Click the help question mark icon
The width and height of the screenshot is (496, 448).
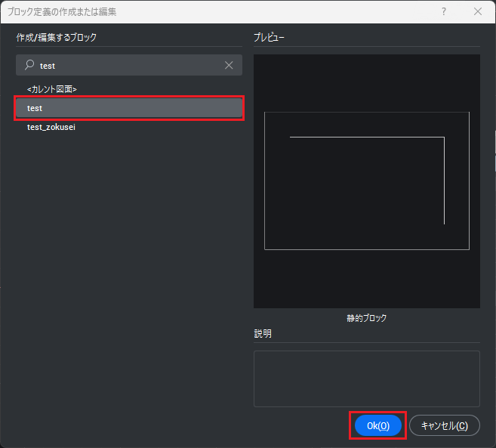click(443, 12)
